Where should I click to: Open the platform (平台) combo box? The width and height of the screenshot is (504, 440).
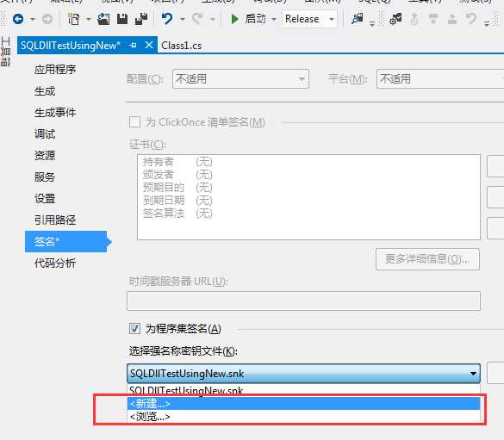pyautogui.click(x=440, y=79)
